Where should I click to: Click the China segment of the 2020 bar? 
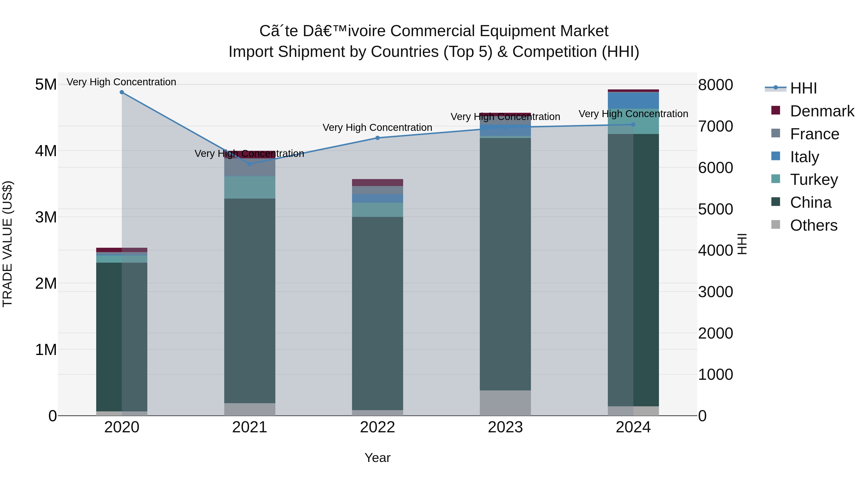(122, 337)
